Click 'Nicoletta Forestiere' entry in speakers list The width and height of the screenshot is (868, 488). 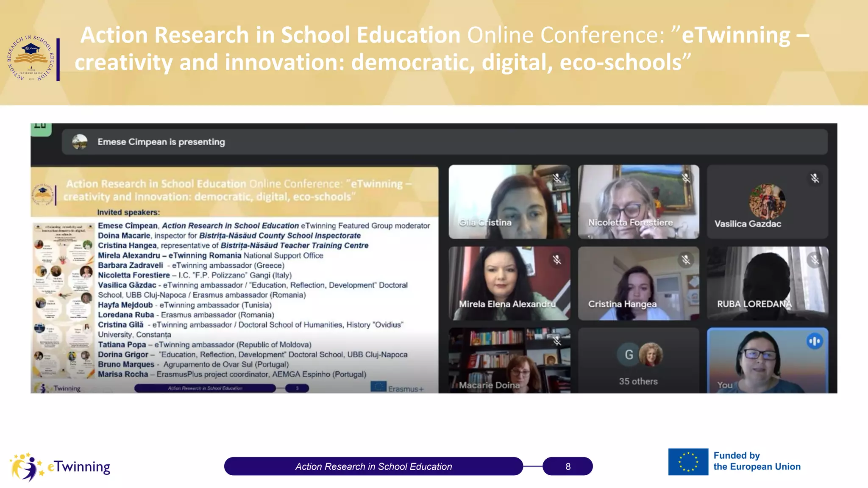tap(195, 275)
